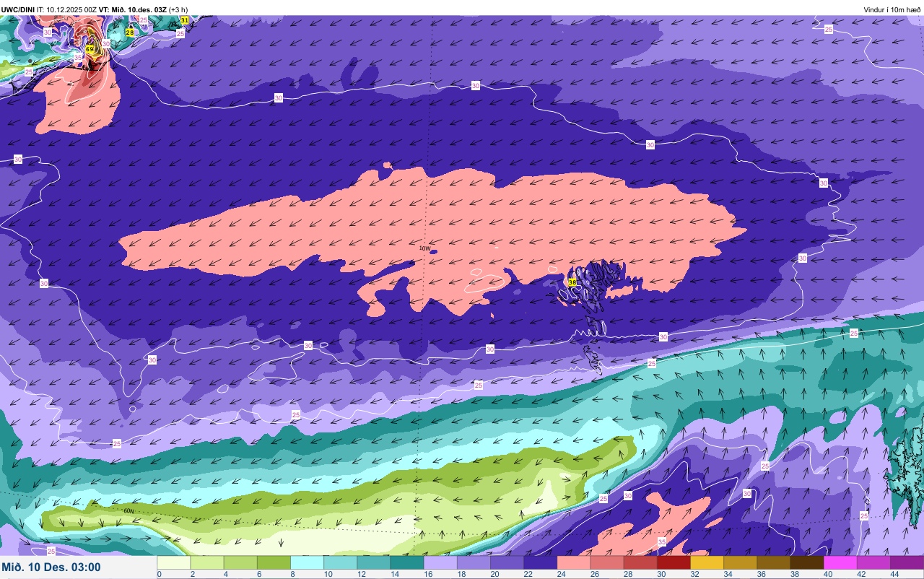Screen dimensions: 924x579
Task: Select the salmon pink 24–26 legend swatch
Action: pos(573,562)
